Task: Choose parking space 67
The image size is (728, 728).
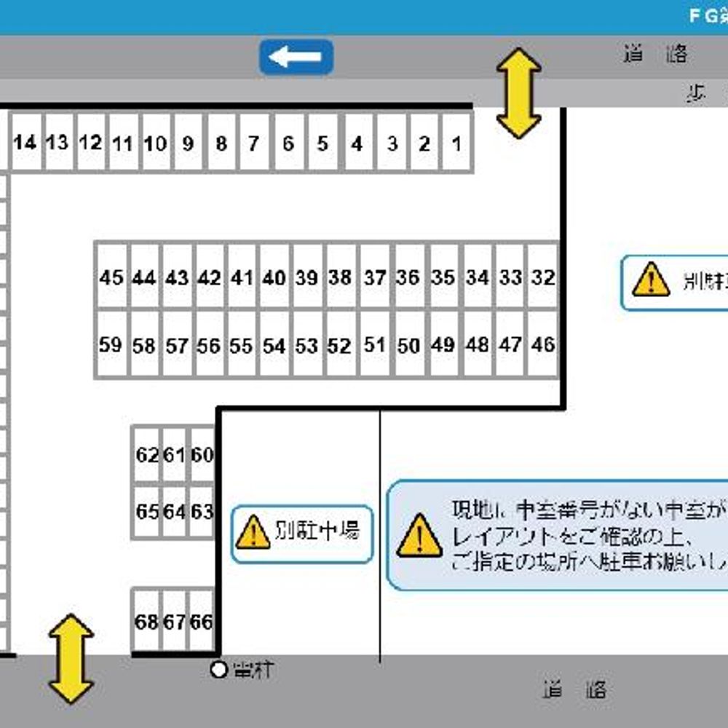Action: point(175,621)
